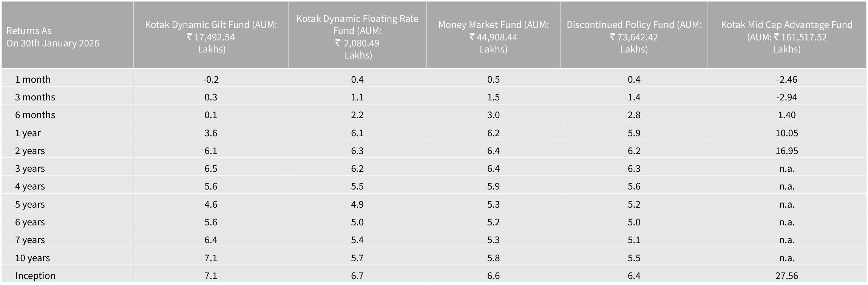Select Money Market Fund's 3.0 six-month value

(x=493, y=115)
